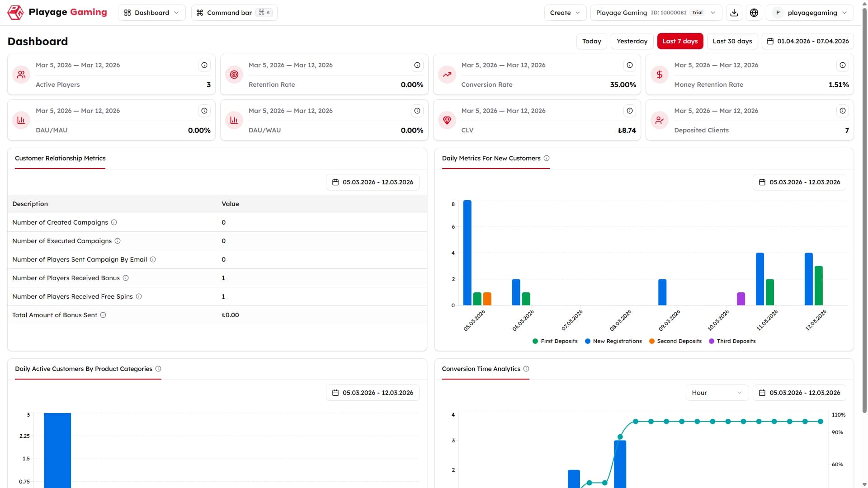Click info icon on Deposited Clients card
The width and height of the screenshot is (868, 488).
pos(843,111)
